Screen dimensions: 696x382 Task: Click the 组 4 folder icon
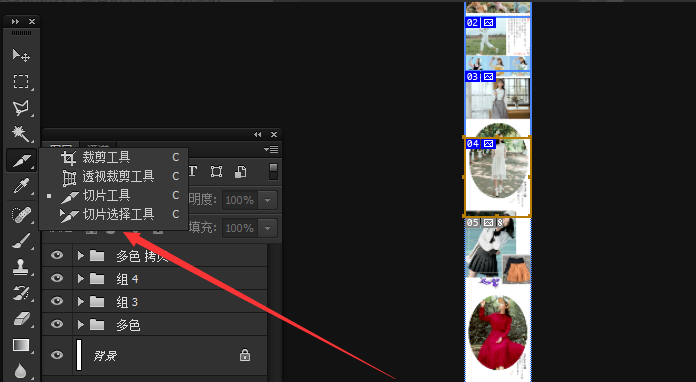(97, 279)
